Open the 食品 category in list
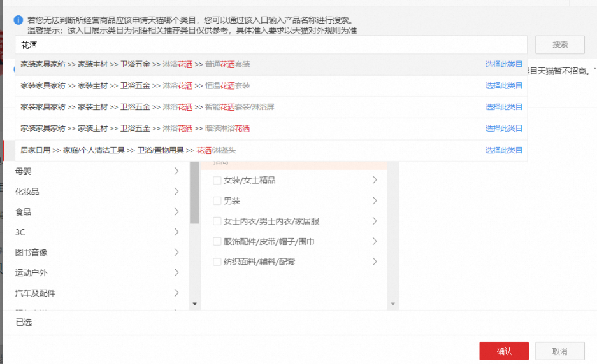Screen dimensions: 597x364 (24, 212)
